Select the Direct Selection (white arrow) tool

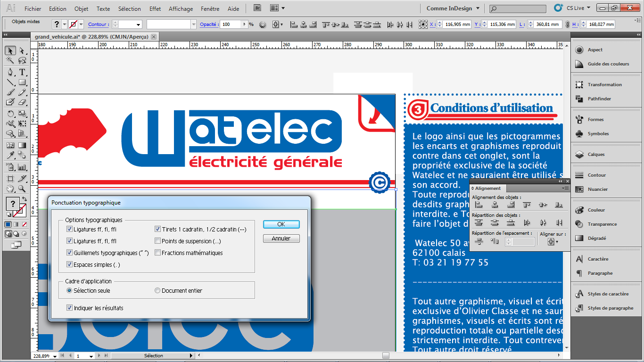(x=22, y=51)
